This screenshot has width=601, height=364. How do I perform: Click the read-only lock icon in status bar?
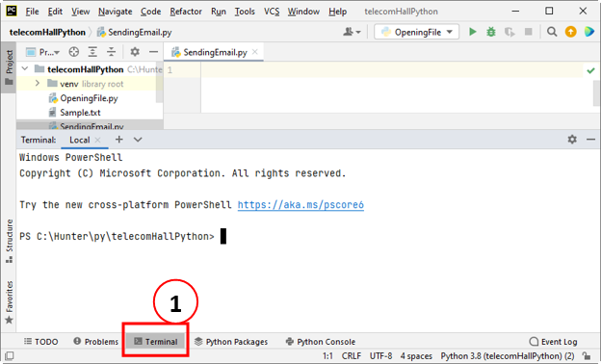pyautogui.click(x=586, y=356)
